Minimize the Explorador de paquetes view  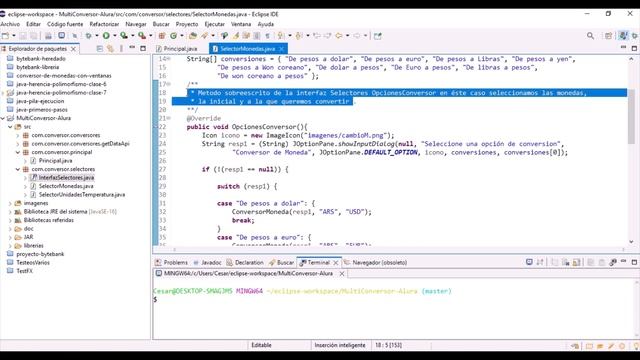(132, 48)
